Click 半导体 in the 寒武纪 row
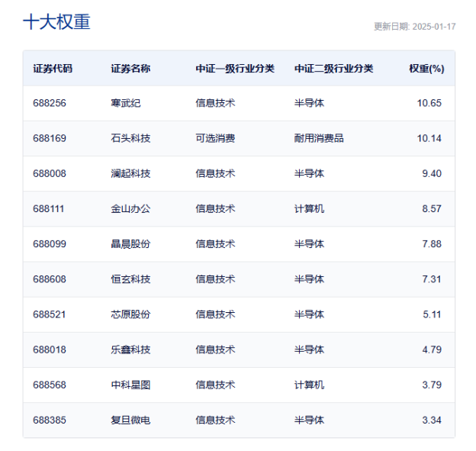This screenshot has width=476, height=451. click(309, 103)
